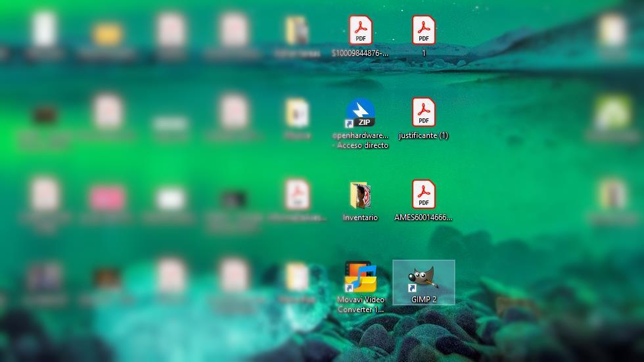Select the S10009844876 PDF file icon
Image resolution: width=644 pixels, height=362 pixels.
[360, 30]
